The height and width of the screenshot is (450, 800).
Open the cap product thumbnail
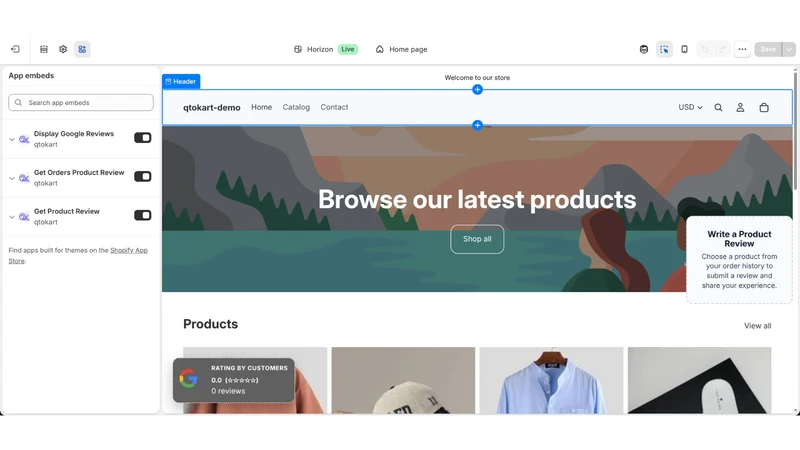pos(403,380)
